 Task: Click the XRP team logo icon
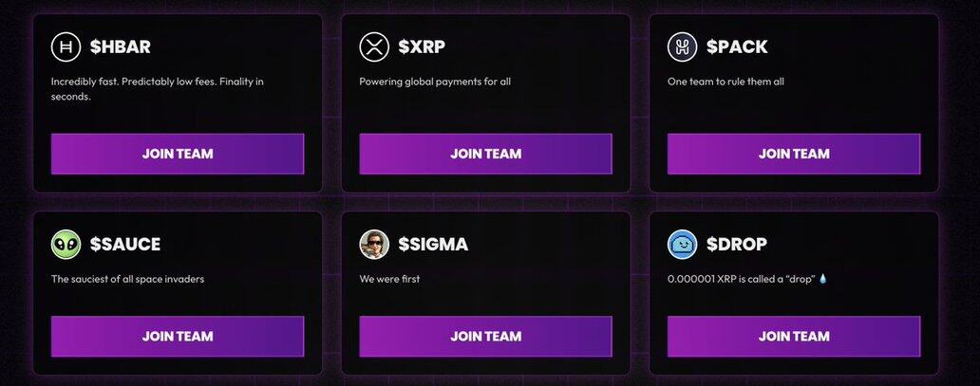(x=374, y=46)
